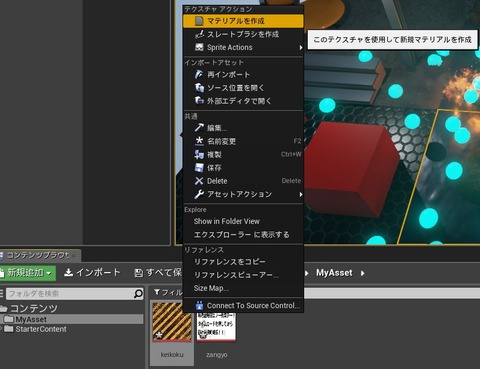Screen dimensions: 480x369
Task: Click the rename asterisk icon
Action: 199,141
